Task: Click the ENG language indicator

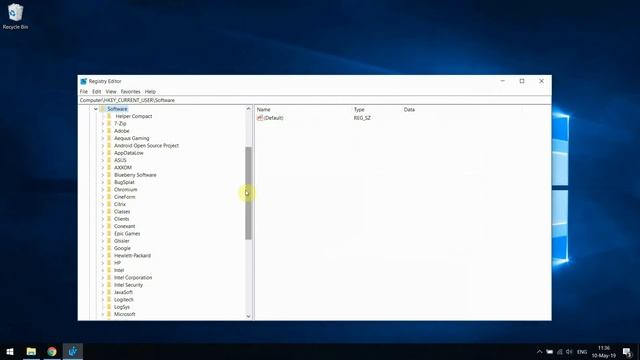Action: [x=582, y=352]
